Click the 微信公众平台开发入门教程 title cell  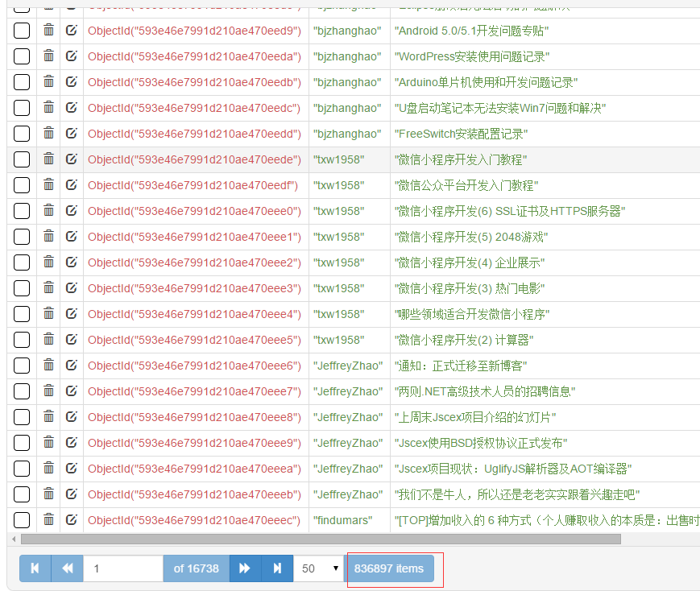pyautogui.click(x=466, y=185)
